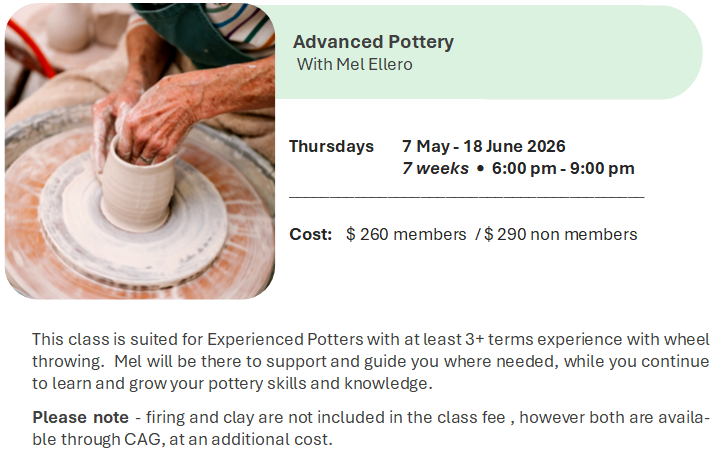Viewport: 727px width, 469px height.
Task: Select the '7 weeks' duration text
Action: [x=435, y=168]
